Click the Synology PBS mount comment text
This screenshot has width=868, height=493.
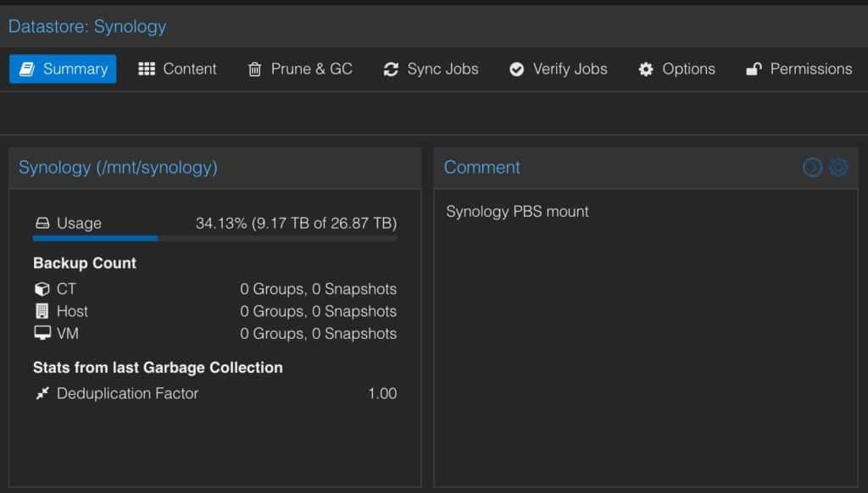pyautogui.click(x=517, y=212)
